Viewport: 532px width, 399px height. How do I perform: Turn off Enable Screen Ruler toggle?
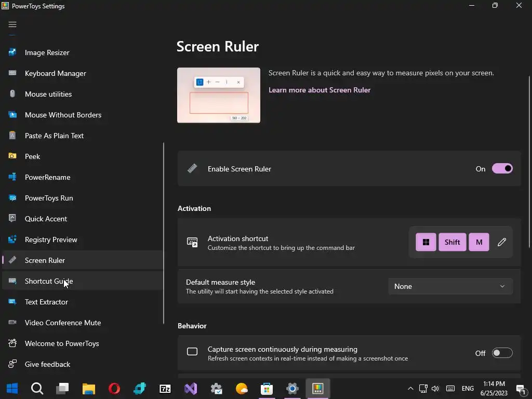502,169
